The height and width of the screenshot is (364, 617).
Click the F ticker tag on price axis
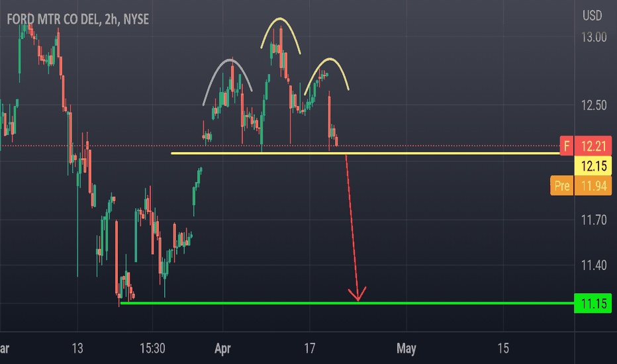[x=567, y=146]
